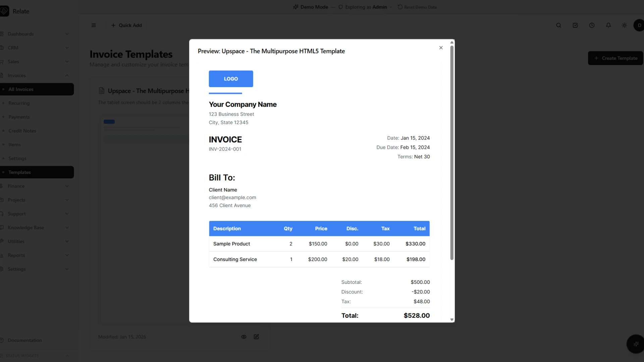Screen dimensions: 644x362
Task: Open the Items page
Action: [x=36, y=144]
